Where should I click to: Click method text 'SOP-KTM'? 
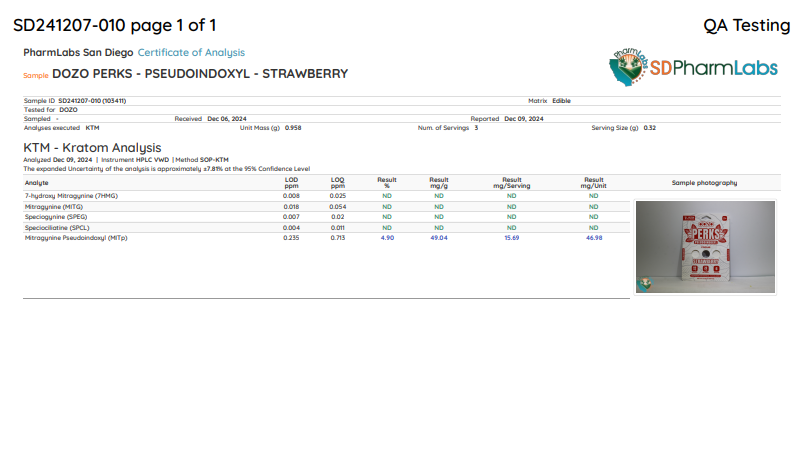click(214, 160)
